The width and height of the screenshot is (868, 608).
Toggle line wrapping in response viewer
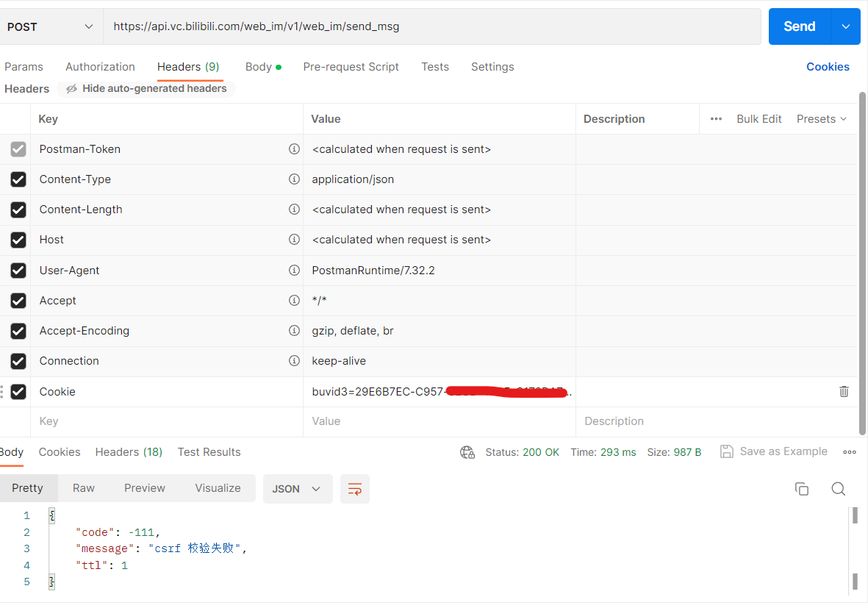pos(355,488)
